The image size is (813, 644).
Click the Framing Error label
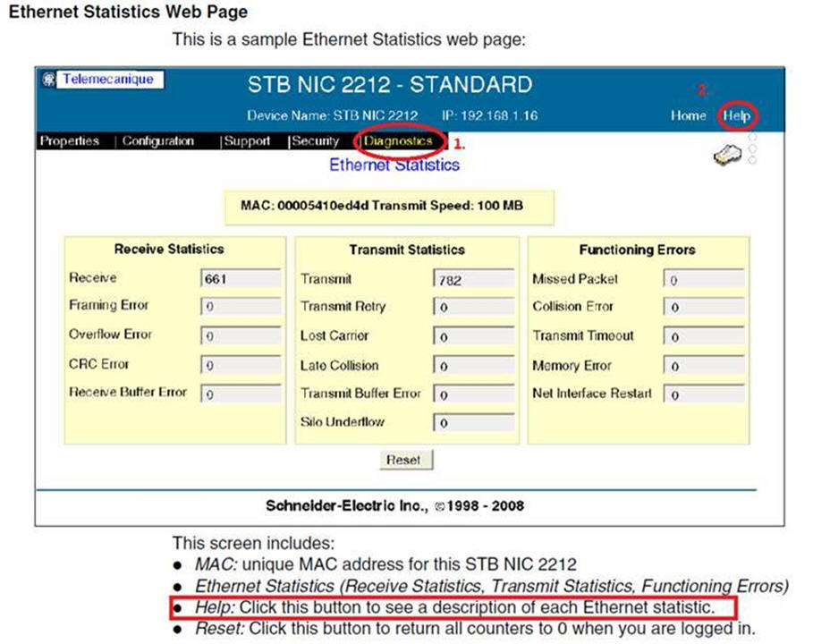tap(109, 305)
